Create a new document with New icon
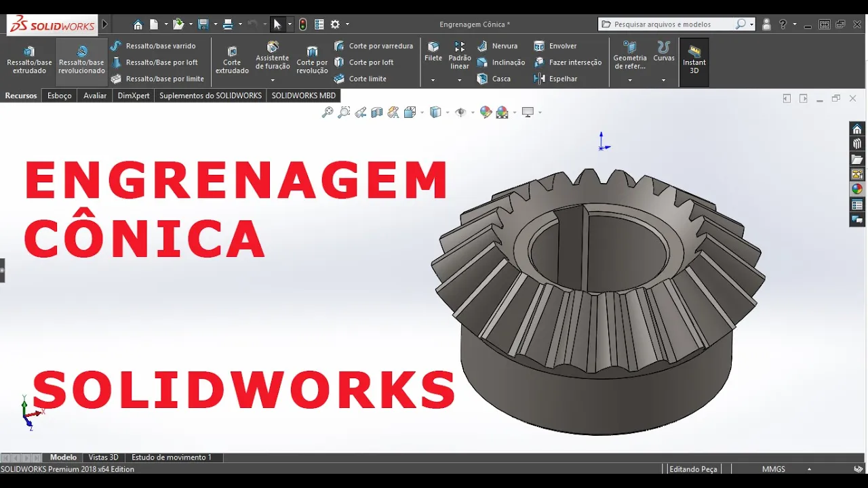Screen dimensions: 868x488 point(154,24)
